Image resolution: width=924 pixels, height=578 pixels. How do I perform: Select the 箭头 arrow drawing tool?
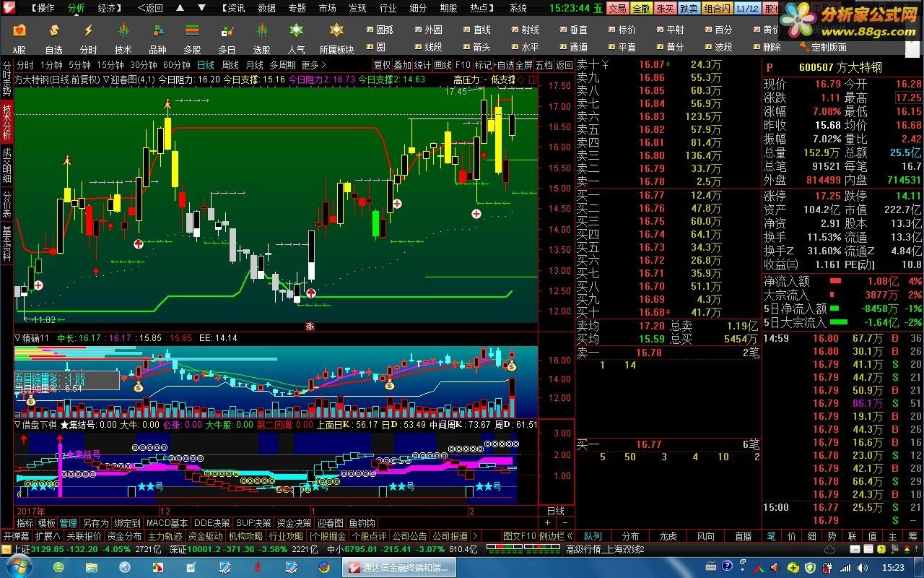476,47
